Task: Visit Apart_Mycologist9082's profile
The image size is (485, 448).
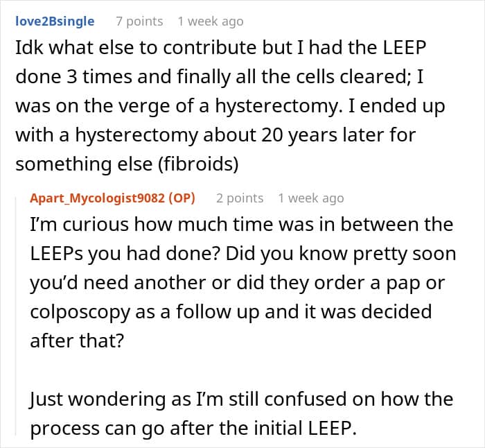Action: click(97, 198)
